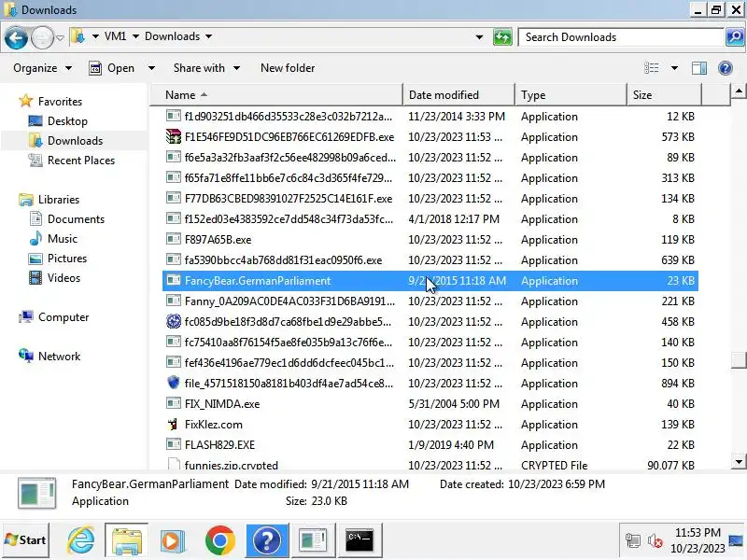Click the search magnifier icon
Screen dimensions: 747x560
(735, 37)
